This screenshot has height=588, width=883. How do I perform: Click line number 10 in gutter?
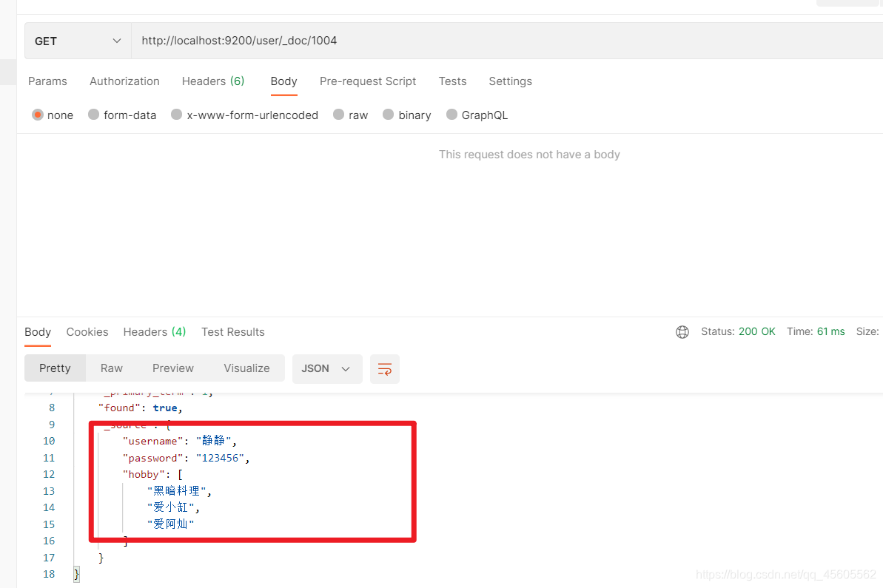[49, 441]
